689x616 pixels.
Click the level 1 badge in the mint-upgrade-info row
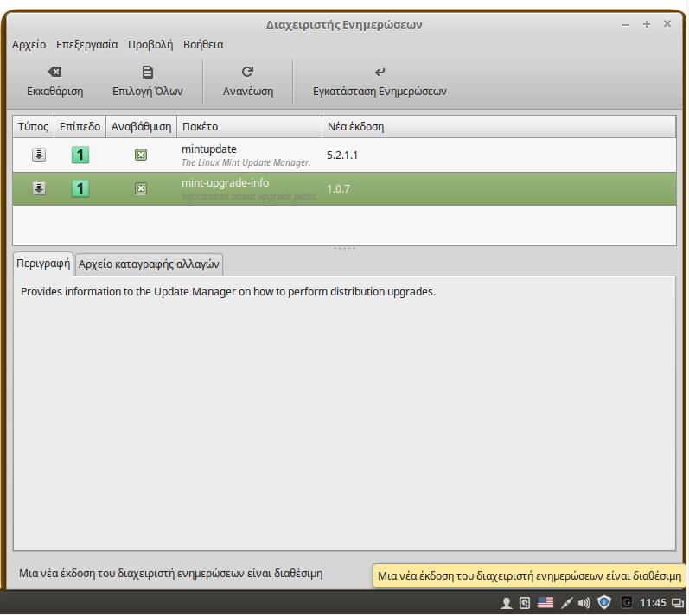tap(80, 188)
